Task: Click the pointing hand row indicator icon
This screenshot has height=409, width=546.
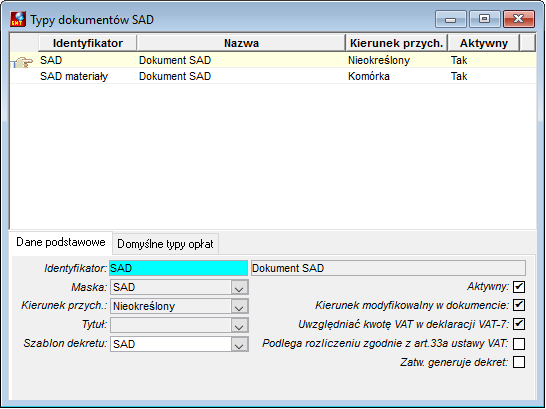Action: [23, 62]
